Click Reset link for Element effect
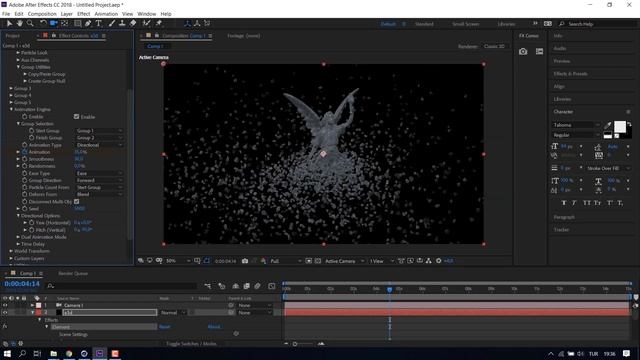Viewport: 640px width, 360px height. 164,327
